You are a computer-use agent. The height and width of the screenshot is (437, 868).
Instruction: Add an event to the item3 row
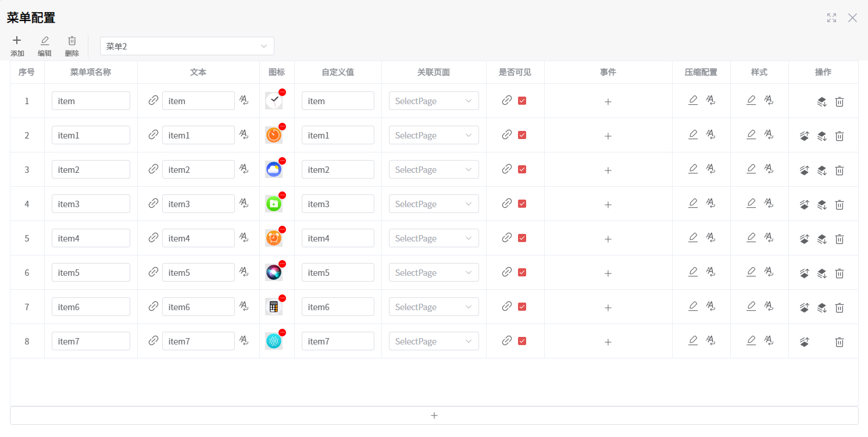pyautogui.click(x=608, y=205)
